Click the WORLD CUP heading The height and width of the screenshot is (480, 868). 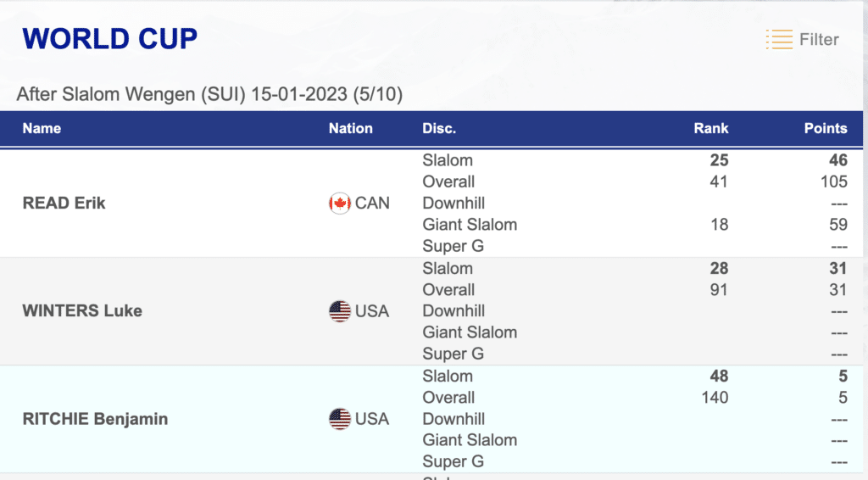pos(109,38)
